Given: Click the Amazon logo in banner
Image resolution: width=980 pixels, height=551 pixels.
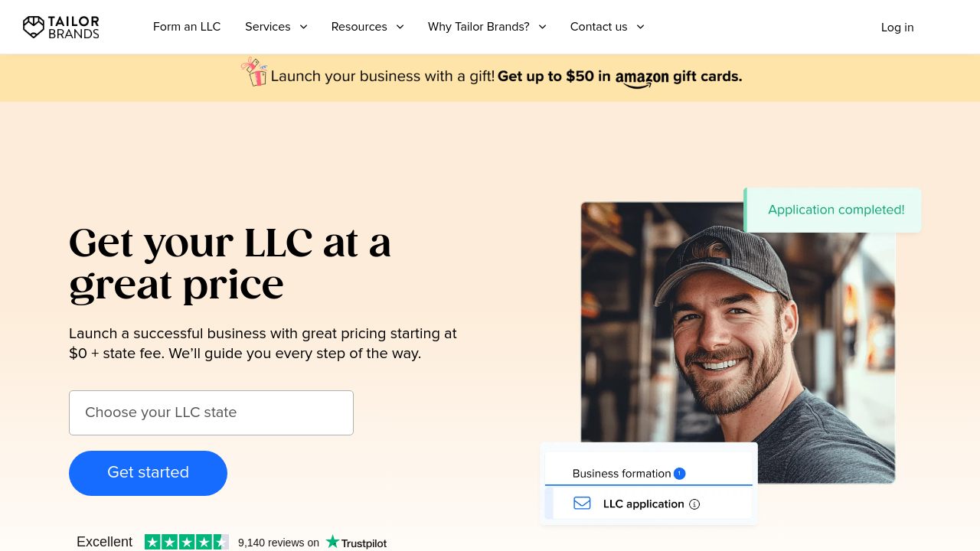Looking at the screenshot, I should pos(642,78).
